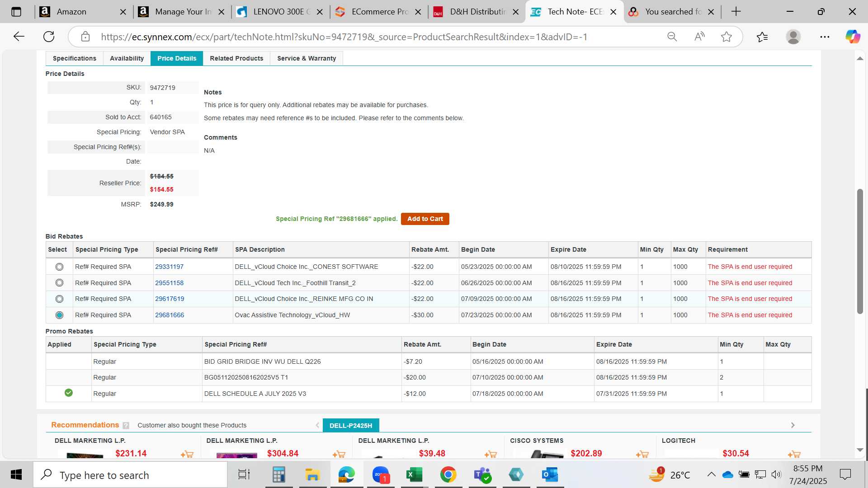868x488 pixels.
Task: Switch to the Availability tab
Action: coord(127,58)
